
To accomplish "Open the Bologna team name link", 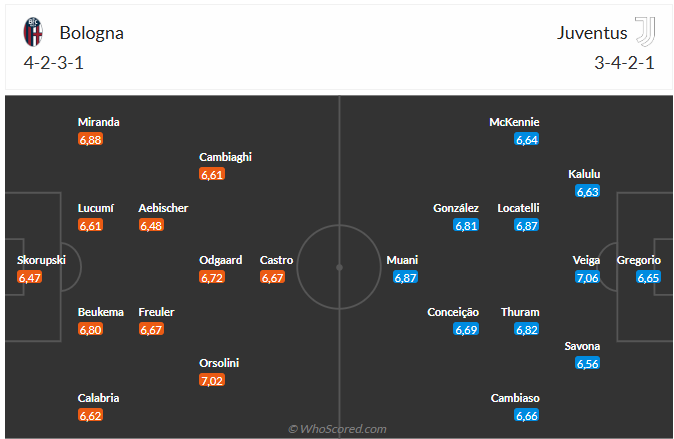I will (91, 33).
